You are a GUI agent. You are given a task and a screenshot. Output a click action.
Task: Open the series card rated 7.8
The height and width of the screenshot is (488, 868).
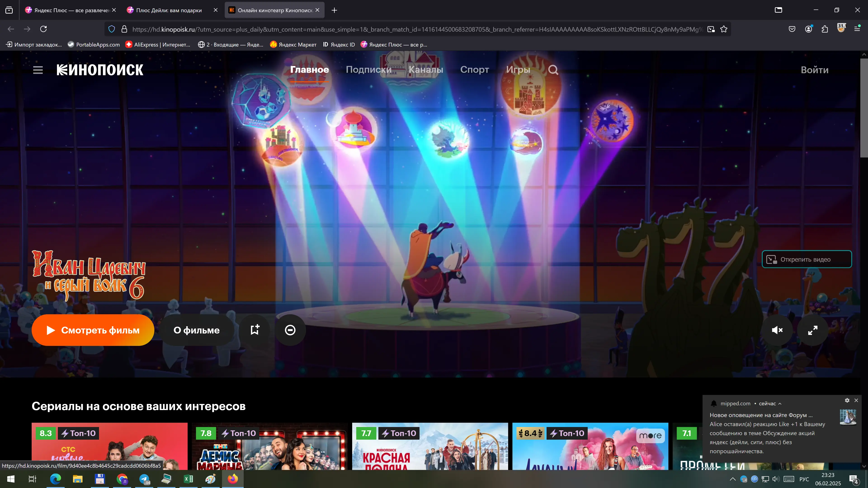270,446
